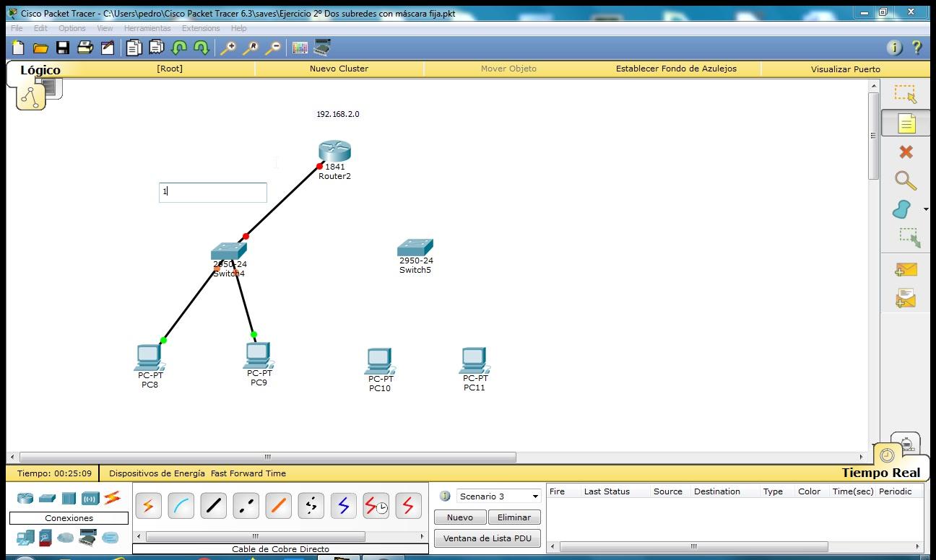Zoom out of the workspace
Screen dimensions: 936x560
point(273,48)
